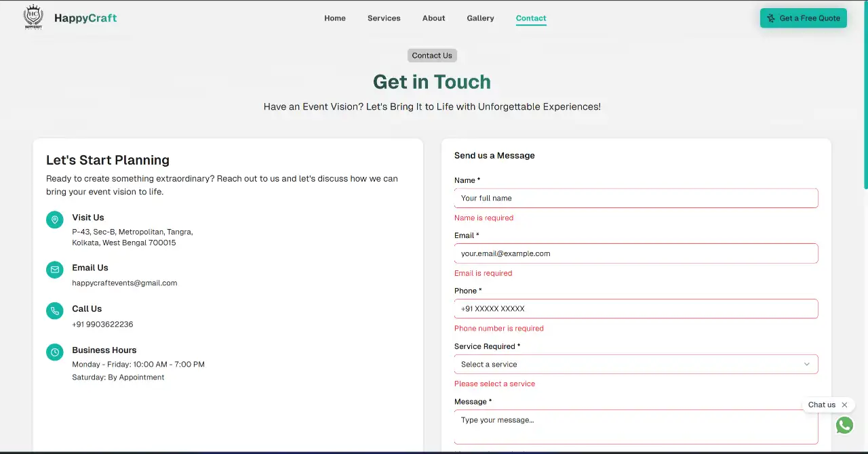Click the Name input field

tap(635, 198)
